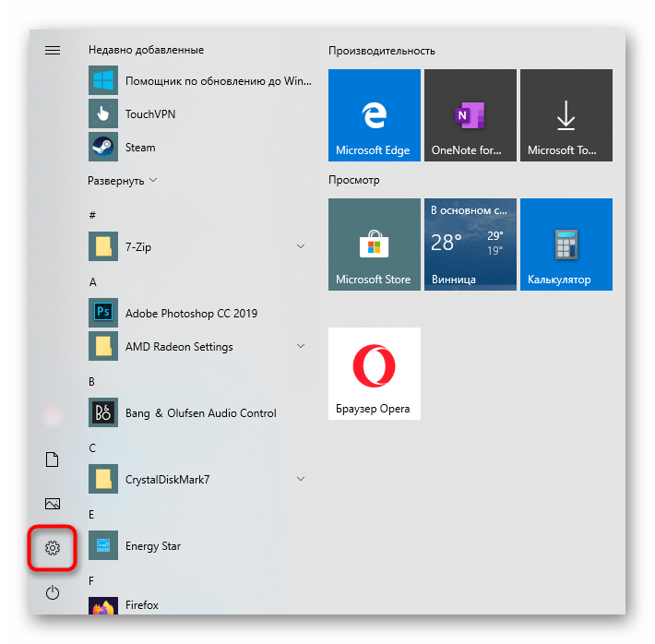Expand the list with Развернуть
Screen dimensions: 655x644
(x=122, y=181)
